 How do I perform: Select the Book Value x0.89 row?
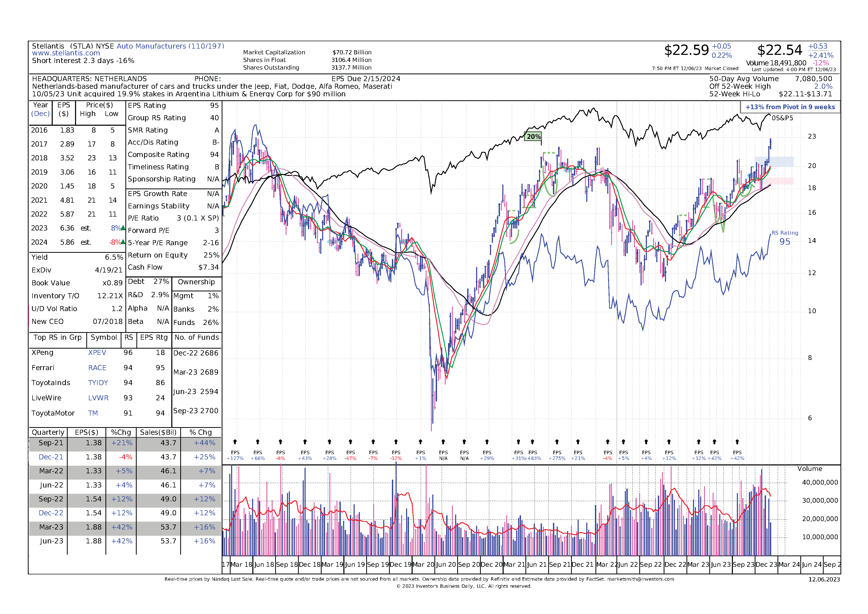[x=77, y=283]
